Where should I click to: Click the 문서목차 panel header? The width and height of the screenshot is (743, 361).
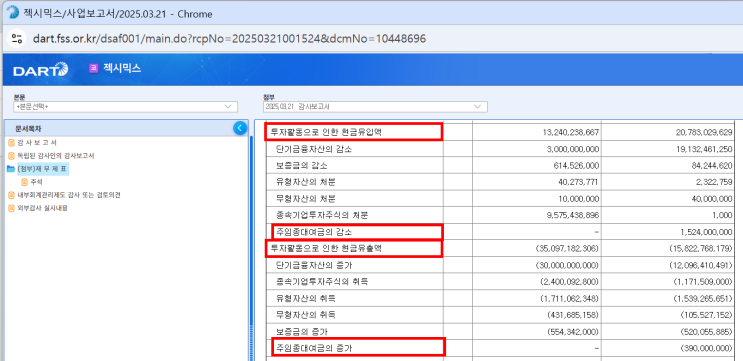click(x=126, y=128)
